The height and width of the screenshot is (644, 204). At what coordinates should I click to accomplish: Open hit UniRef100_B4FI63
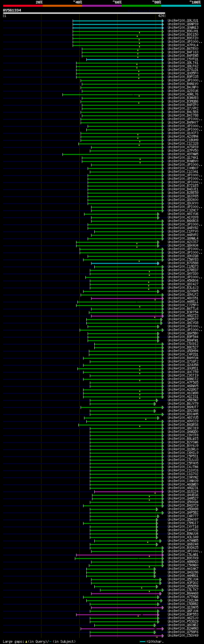(x=183, y=52)
